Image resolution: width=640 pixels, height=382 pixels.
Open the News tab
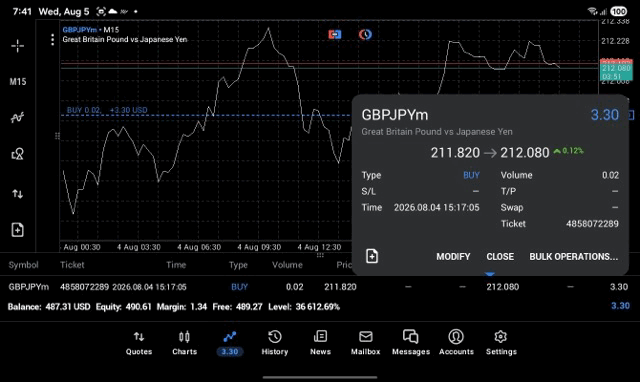tap(320, 343)
